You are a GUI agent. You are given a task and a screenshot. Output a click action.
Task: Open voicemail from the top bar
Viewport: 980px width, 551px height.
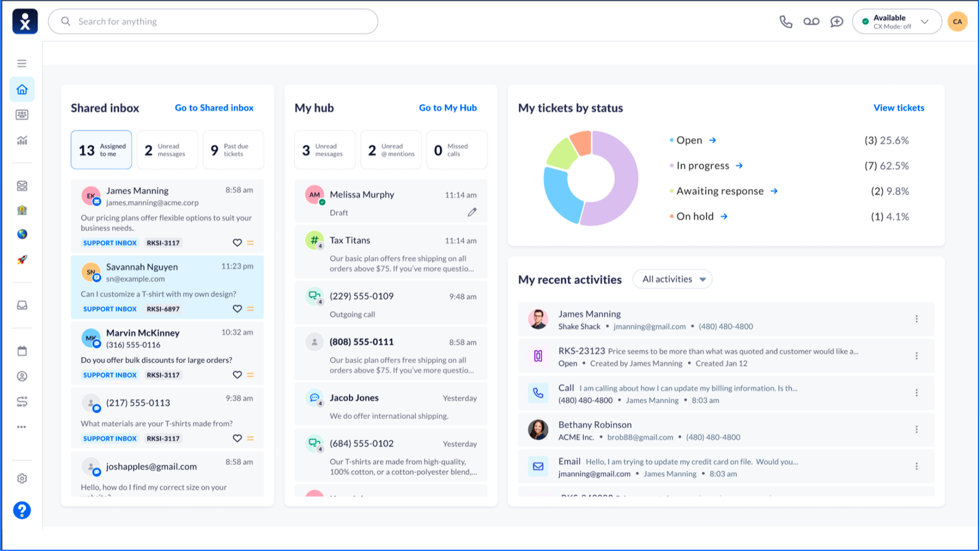coord(811,22)
